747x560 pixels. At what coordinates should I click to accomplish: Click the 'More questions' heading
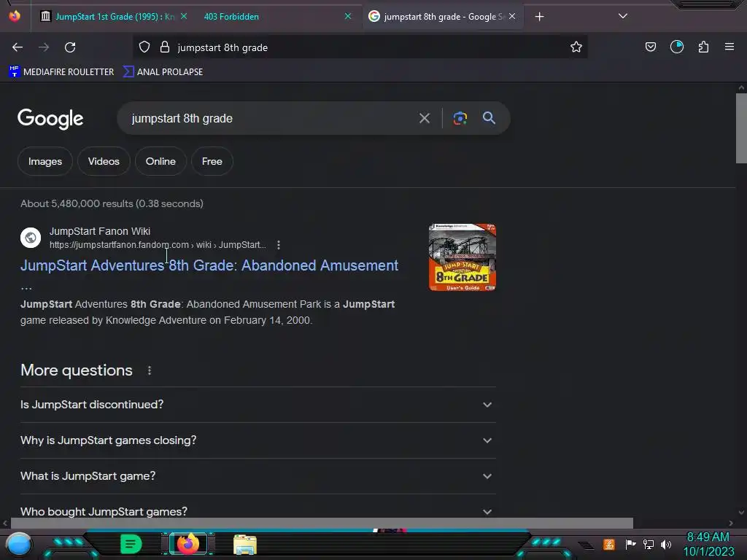click(76, 370)
